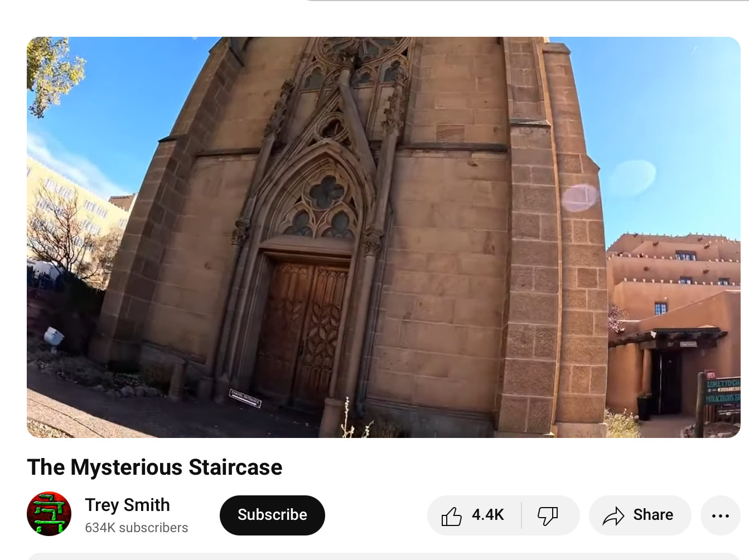Click the thumbs-up like icon
Viewport: 749px width, 560px height.
[x=452, y=516]
